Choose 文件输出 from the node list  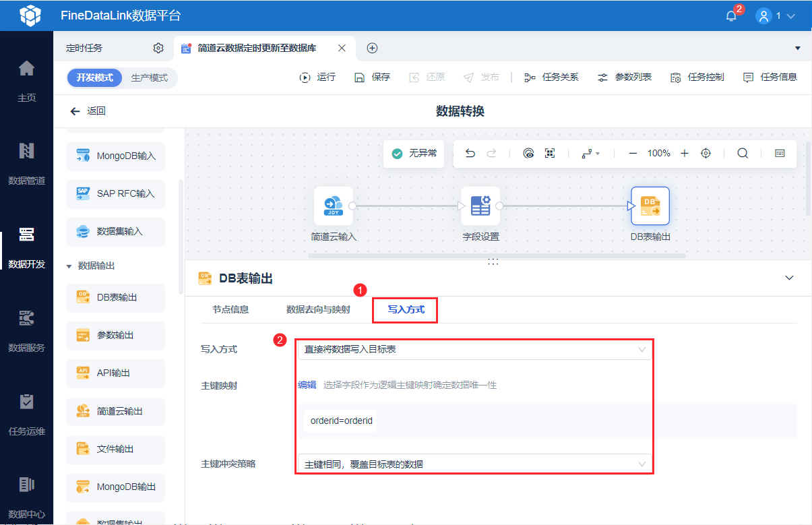115,449
